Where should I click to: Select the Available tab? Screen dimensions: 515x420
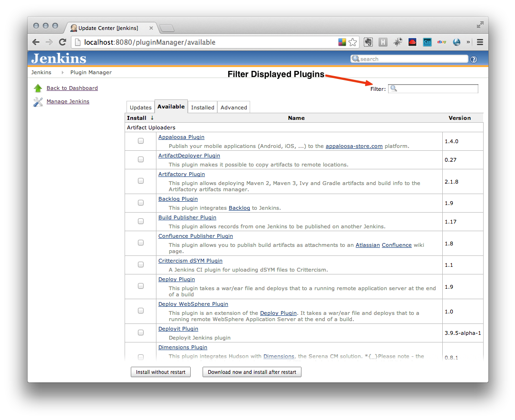tap(171, 107)
